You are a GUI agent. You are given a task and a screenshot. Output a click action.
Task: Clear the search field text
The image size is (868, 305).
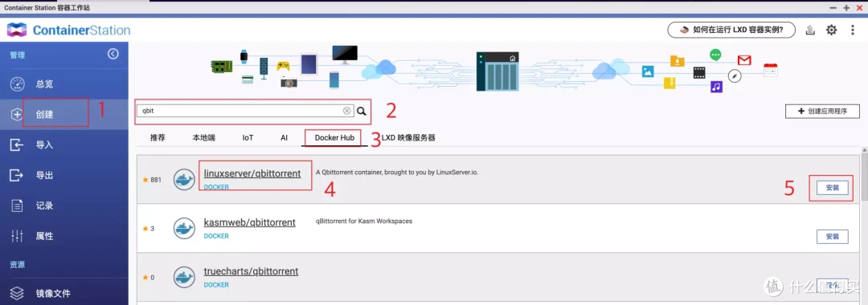click(x=346, y=111)
